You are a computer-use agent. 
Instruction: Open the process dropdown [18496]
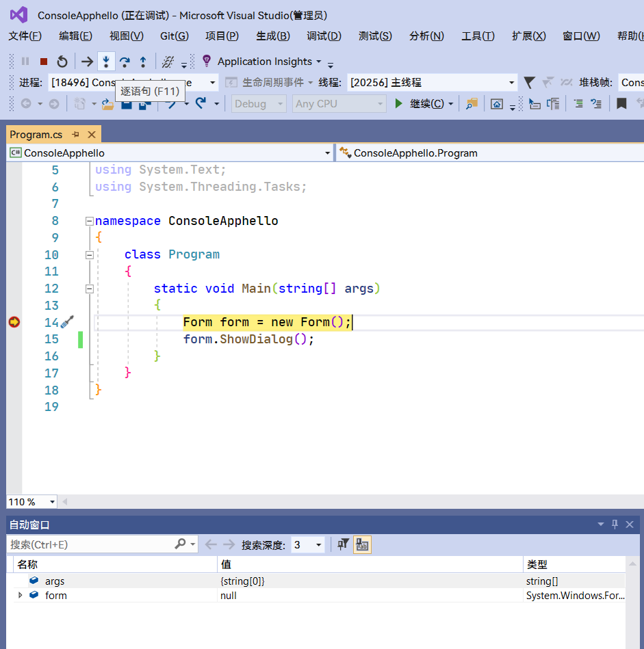coord(212,82)
